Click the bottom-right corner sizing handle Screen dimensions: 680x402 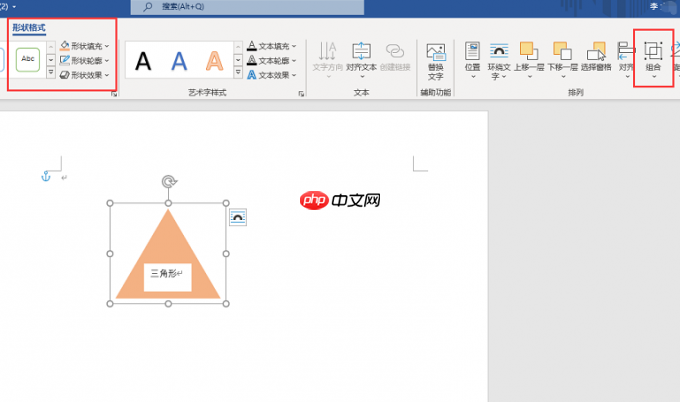point(226,304)
